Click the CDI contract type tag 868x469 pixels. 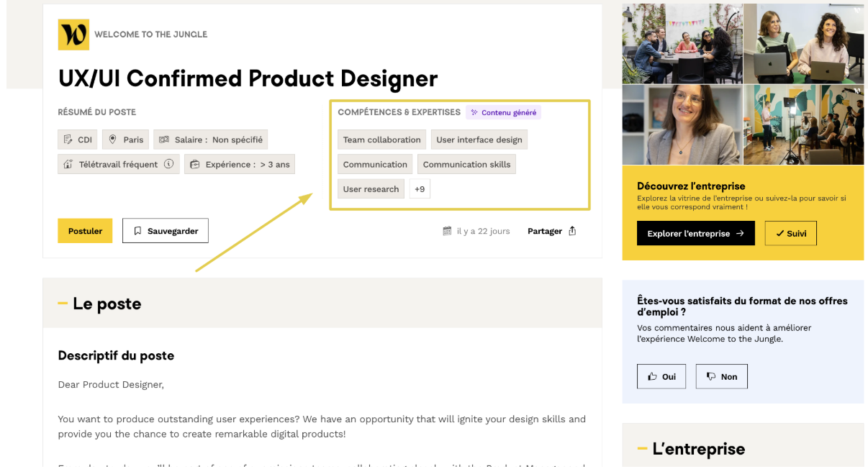(78, 140)
